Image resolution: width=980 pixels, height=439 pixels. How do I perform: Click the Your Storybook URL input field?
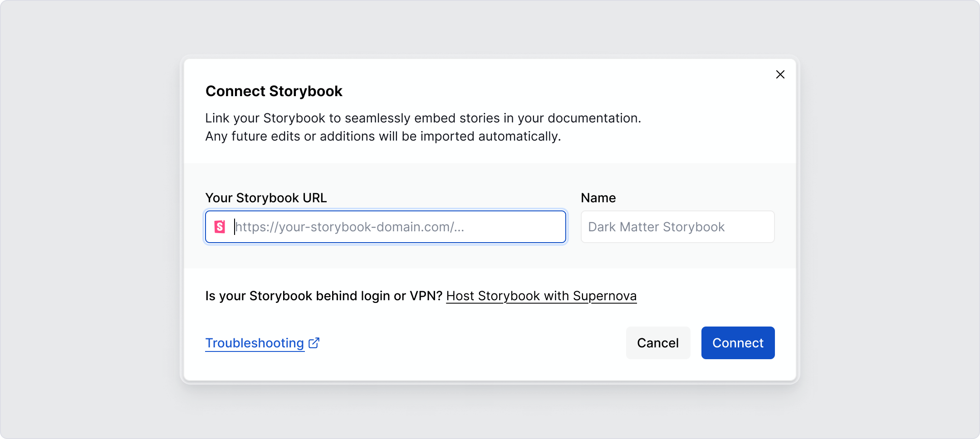(386, 227)
